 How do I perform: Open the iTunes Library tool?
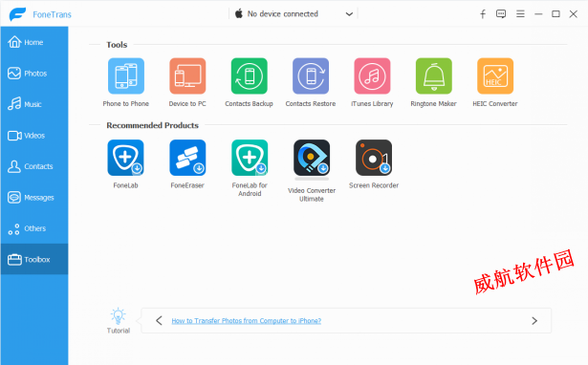pyautogui.click(x=372, y=76)
